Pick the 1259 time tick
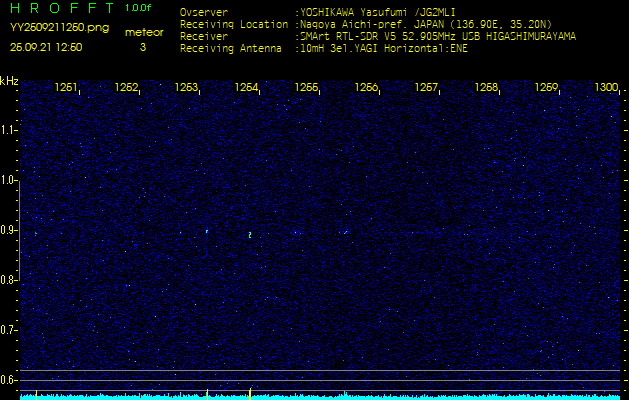This screenshot has width=629, height=400. 546,88
